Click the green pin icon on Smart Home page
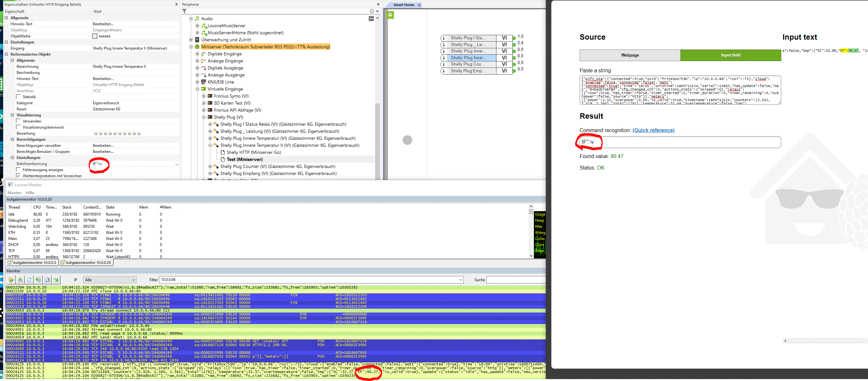 [x=390, y=15]
